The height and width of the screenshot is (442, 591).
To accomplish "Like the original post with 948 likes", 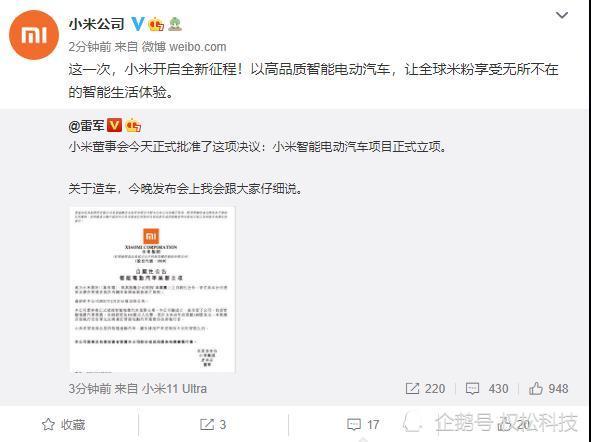I will [x=548, y=388].
